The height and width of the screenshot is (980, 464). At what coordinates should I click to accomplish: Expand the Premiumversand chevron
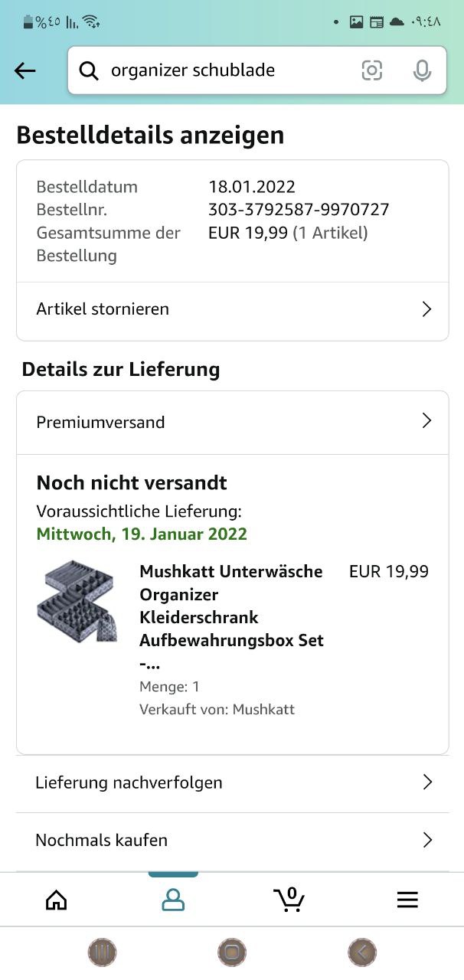427,421
